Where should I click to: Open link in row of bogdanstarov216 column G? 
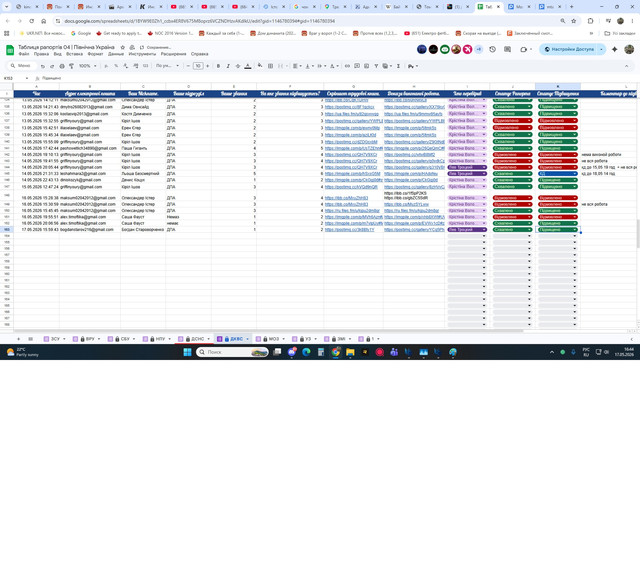click(349, 230)
